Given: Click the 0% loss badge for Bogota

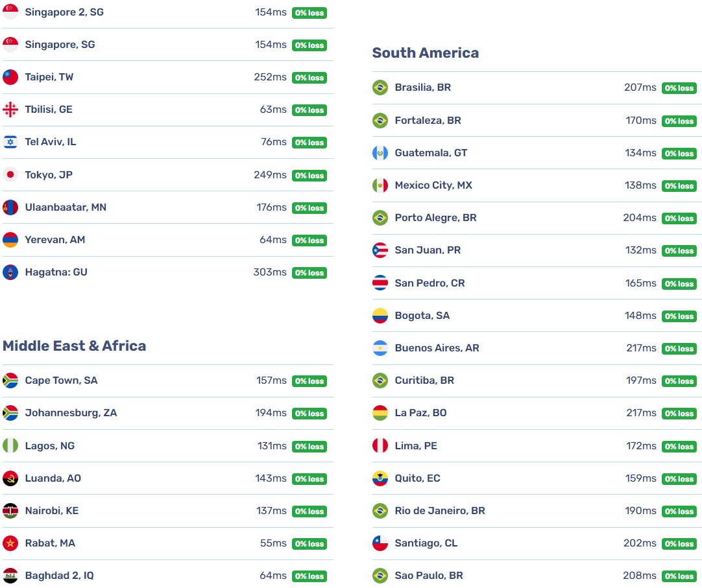Looking at the screenshot, I should click(679, 316).
